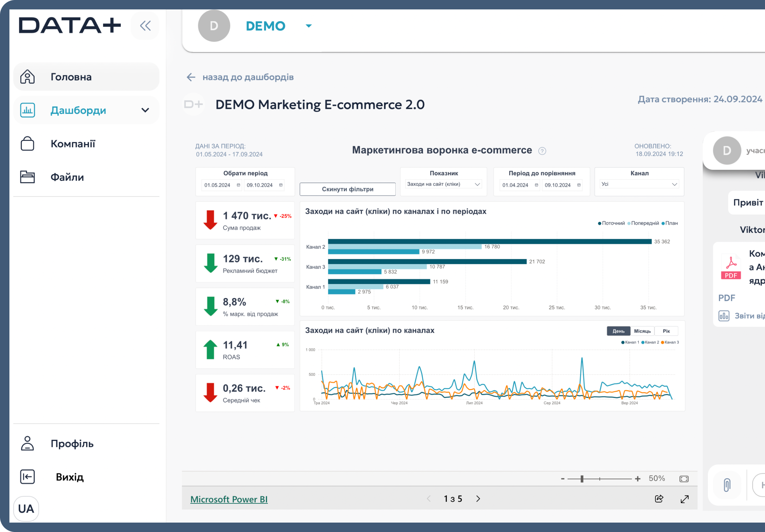This screenshot has height=532, width=765.
Task: Click the Канал 2 current bar 35 362
Action: pyautogui.click(x=490, y=241)
